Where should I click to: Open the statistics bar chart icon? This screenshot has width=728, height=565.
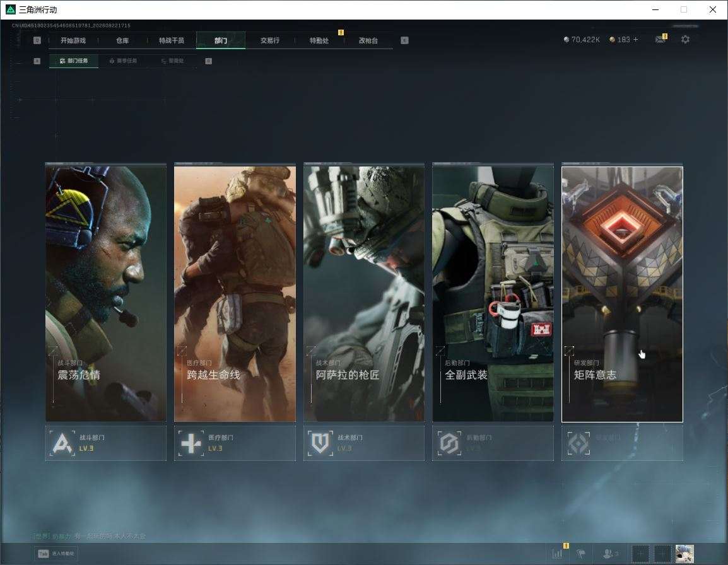(x=557, y=554)
